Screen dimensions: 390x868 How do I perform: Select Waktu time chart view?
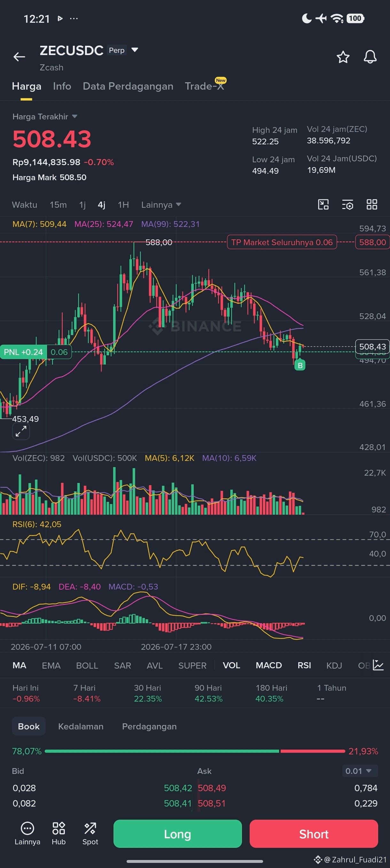coord(25,205)
